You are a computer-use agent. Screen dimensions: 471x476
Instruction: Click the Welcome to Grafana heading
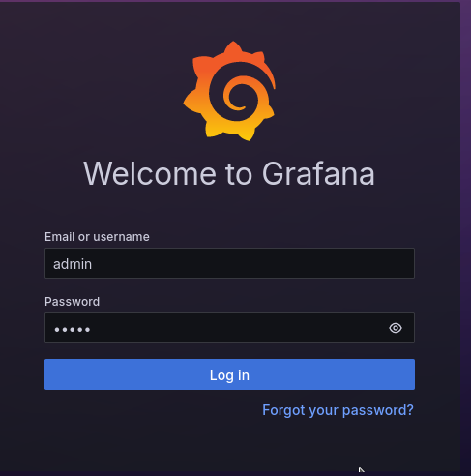(229, 173)
